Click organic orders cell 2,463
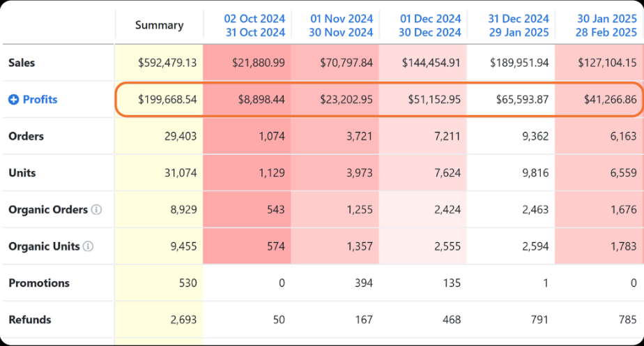The image size is (644, 346). click(535, 209)
